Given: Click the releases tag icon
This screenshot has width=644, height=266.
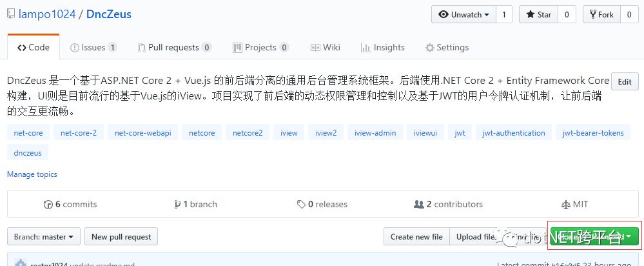Looking at the screenshot, I should [x=302, y=204].
